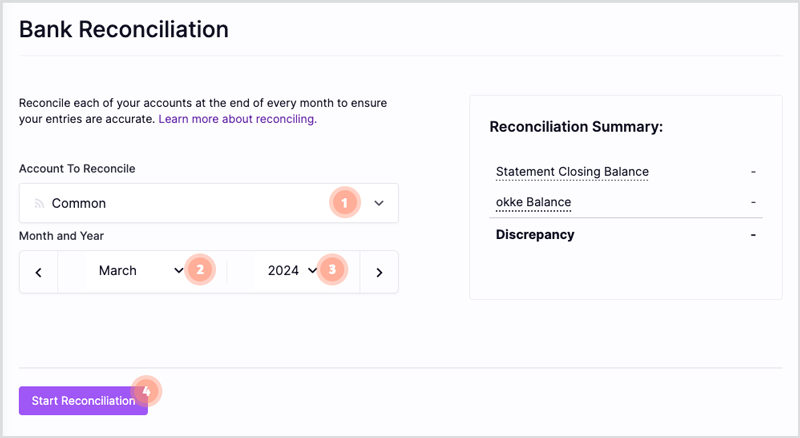Click the next month arrow icon
This screenshot has height=438, width=800.
(x=379, y=273)
